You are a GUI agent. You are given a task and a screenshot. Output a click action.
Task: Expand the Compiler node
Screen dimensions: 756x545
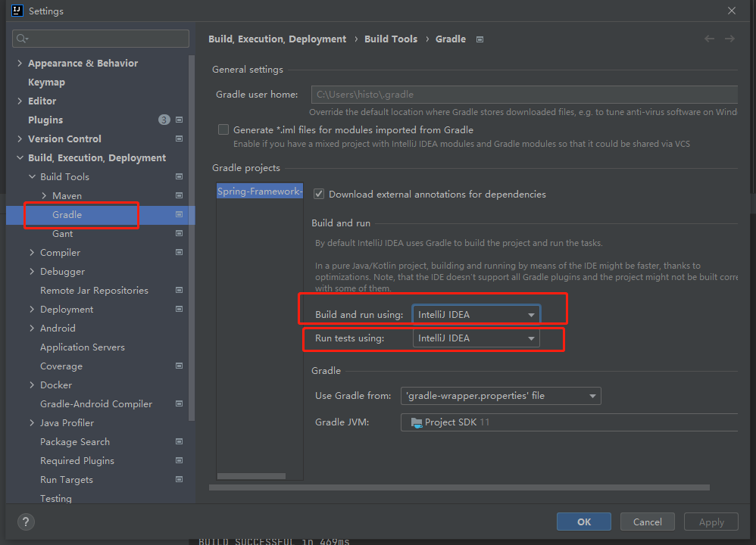pyautogui.click(x=33, y=252)
